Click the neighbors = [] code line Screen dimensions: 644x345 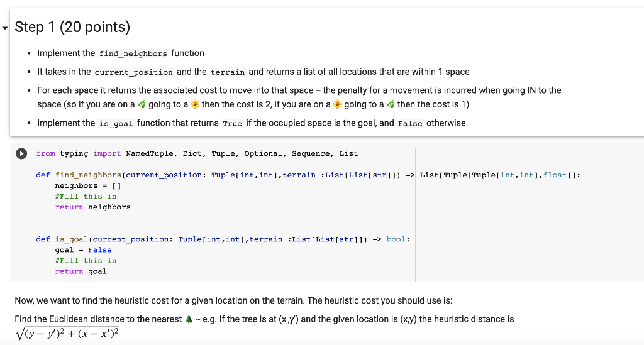[88, 185]
